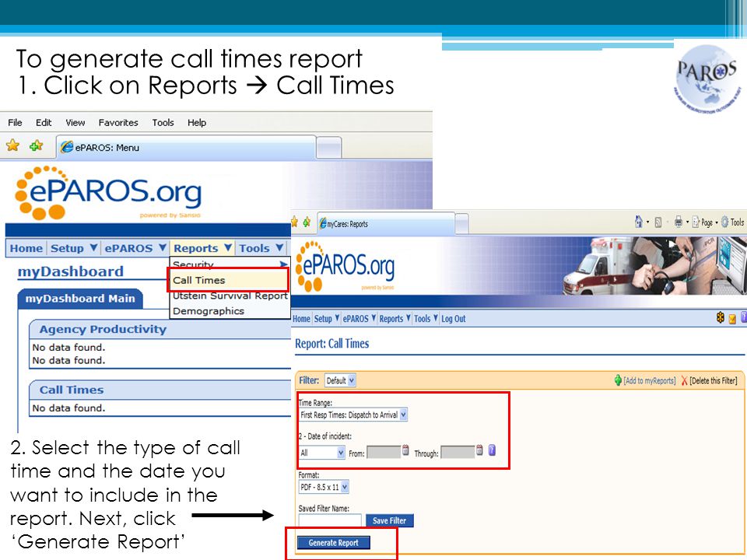Click the From date input field
Viewport: 747px width, 560px height.
[x=384, y=452]
